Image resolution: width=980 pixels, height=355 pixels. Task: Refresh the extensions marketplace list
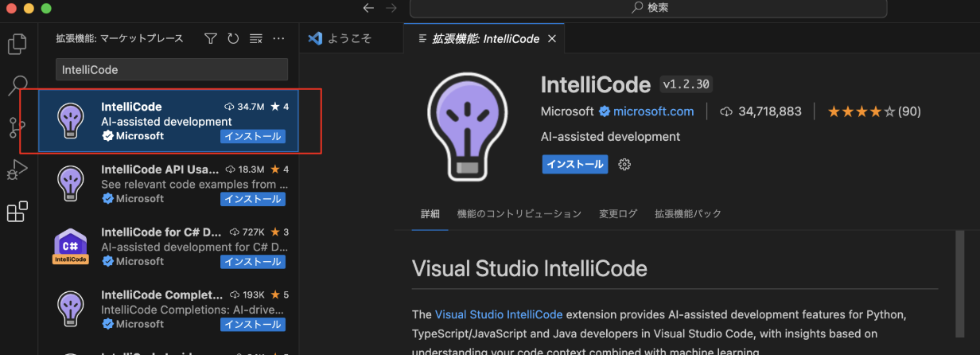pos(233,38)
